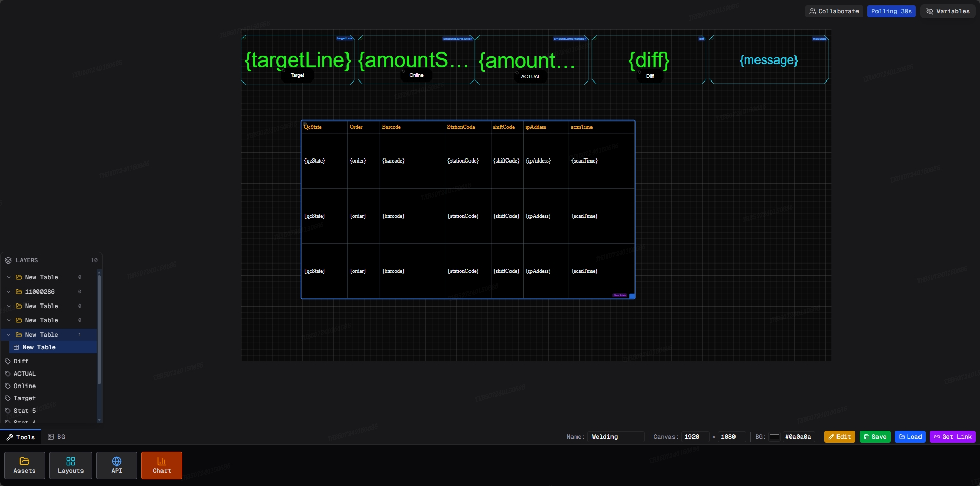Viewport: 980px width, 486px height.
Task: Click the Load folder button
Action: (910, 437)
